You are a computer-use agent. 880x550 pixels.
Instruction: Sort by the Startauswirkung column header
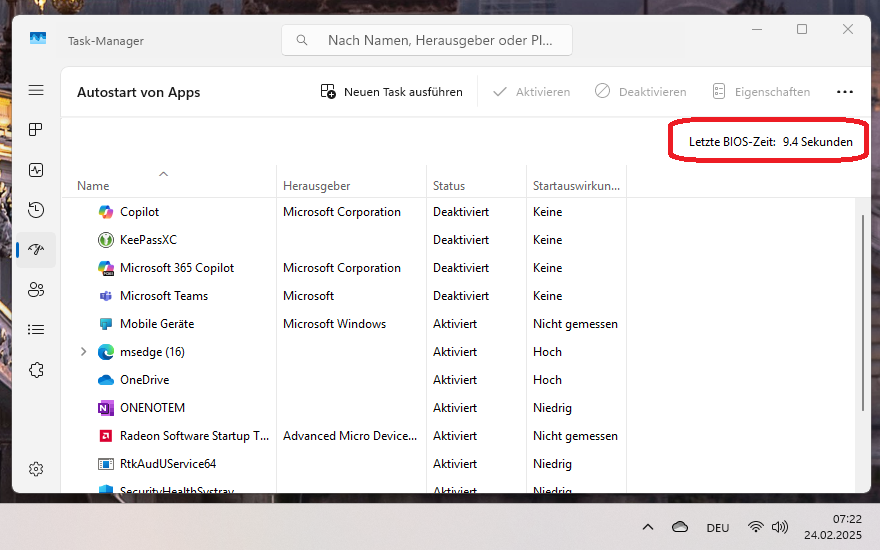pyautogui.click(x=576, y=186)
